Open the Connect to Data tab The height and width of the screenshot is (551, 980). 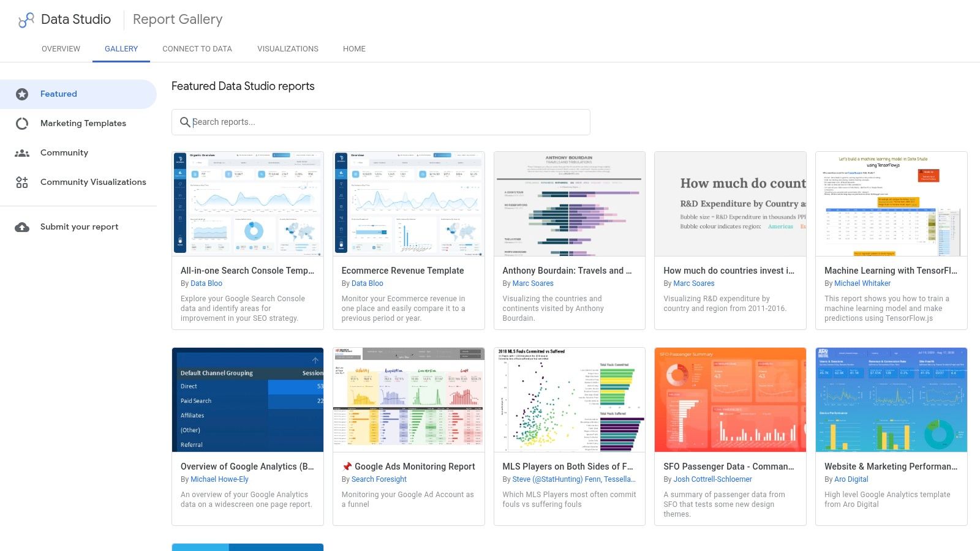coord(197,49)
